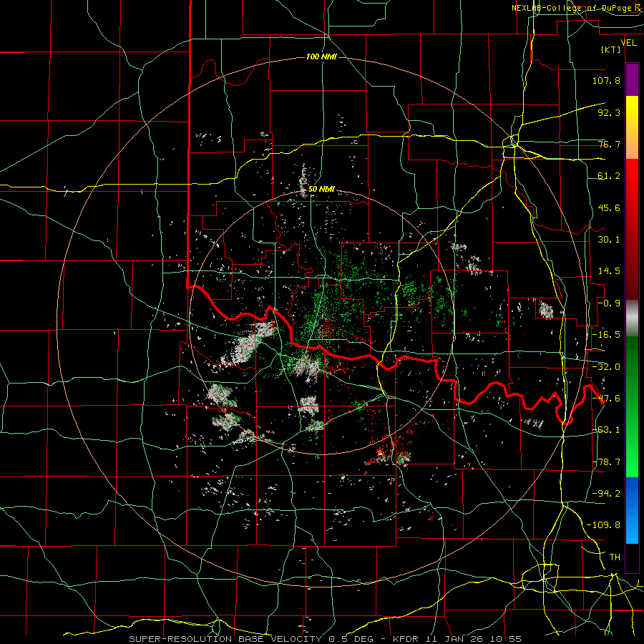This screenshot has width=644, height=644.
Task: Click the [KT] units label
Action: pyautogui.click(x=611, y=49)
